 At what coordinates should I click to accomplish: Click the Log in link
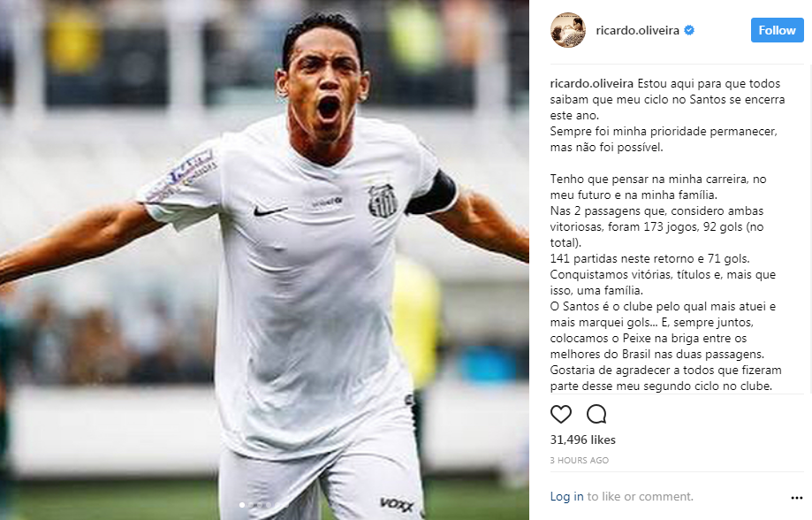(566, 496)
